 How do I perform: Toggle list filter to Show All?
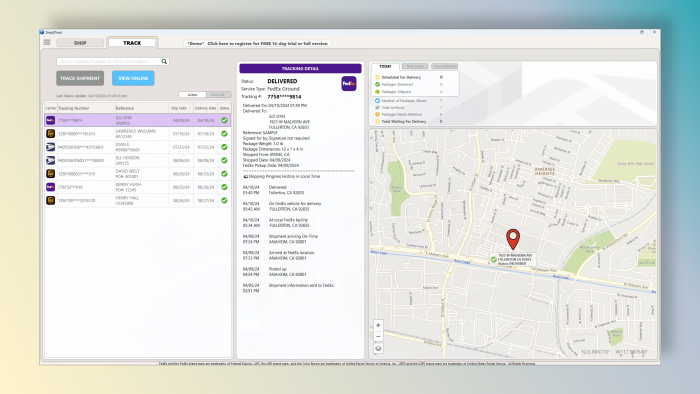click(218, 95)
